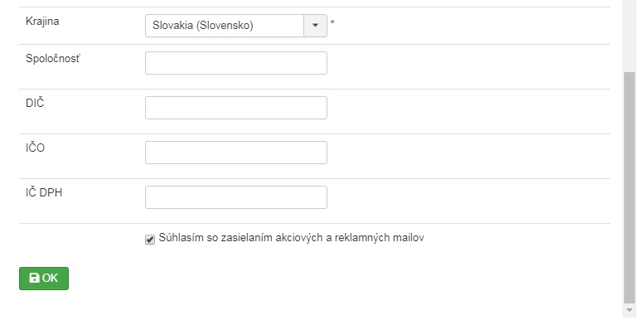This screenshot has width=644, height=320.
Task: Click the floppy disk save icon
Action: (35, 278)
